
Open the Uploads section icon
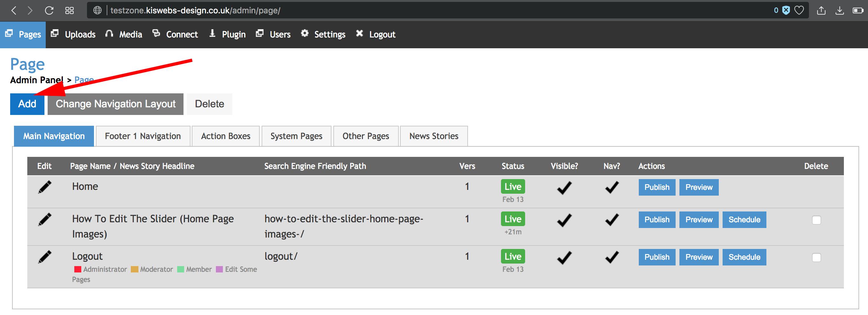pyautogui.click(x=55, y=34)
